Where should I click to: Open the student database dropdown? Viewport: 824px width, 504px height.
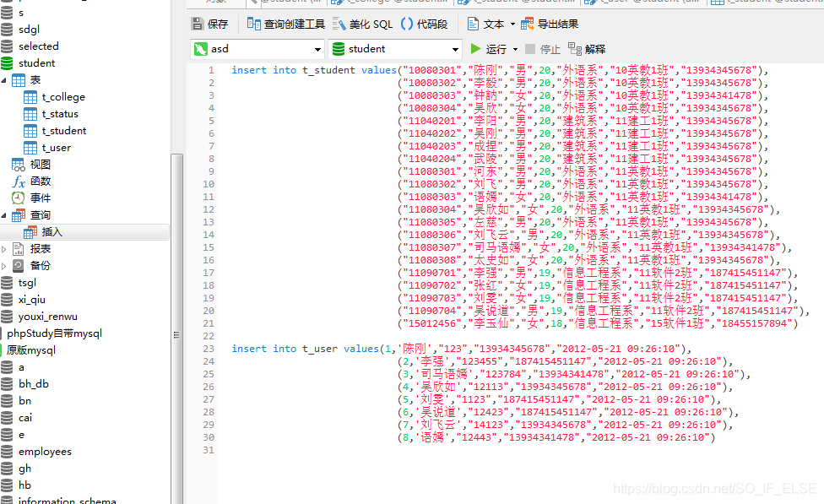(455, 50)
